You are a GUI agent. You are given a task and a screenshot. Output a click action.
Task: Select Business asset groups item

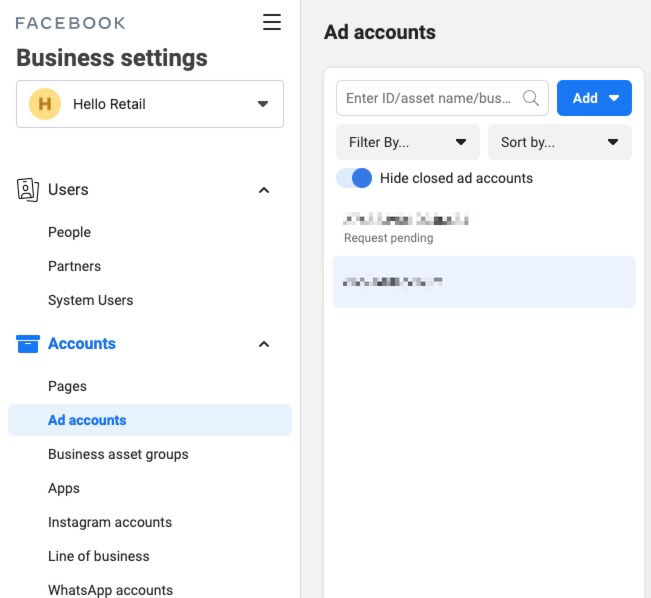118,454
